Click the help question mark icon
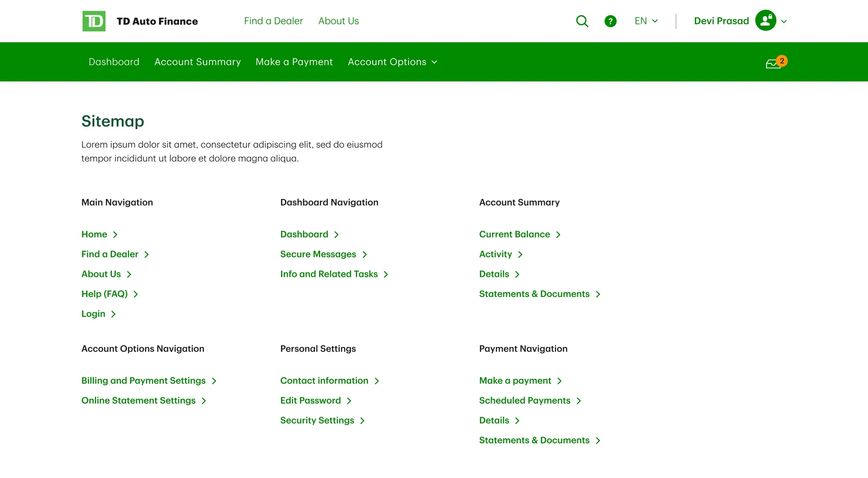Viewport: 868px width, 478px height. pyautogui.click(x=610, y=21)
